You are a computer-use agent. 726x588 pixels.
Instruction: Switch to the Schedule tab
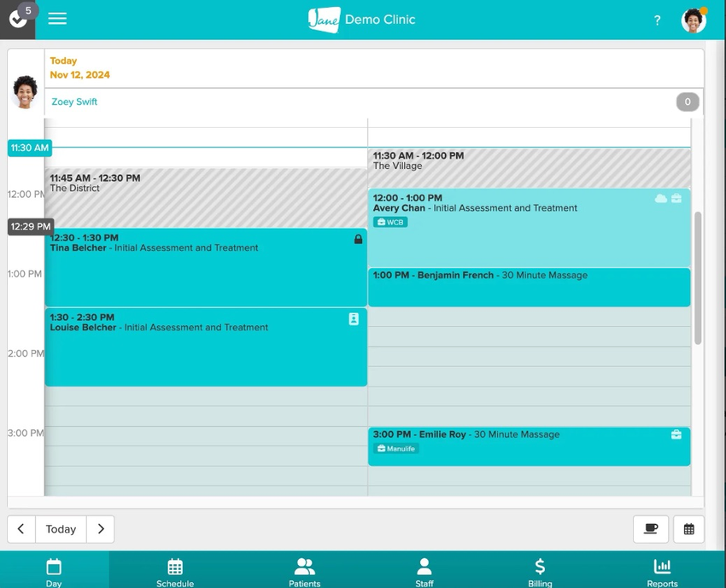tap(175, 573)
